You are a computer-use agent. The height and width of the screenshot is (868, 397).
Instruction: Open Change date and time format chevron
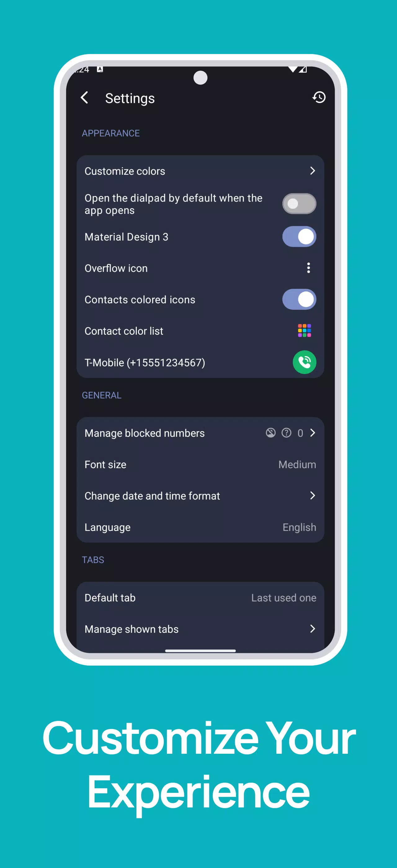[x=312, y=495]
